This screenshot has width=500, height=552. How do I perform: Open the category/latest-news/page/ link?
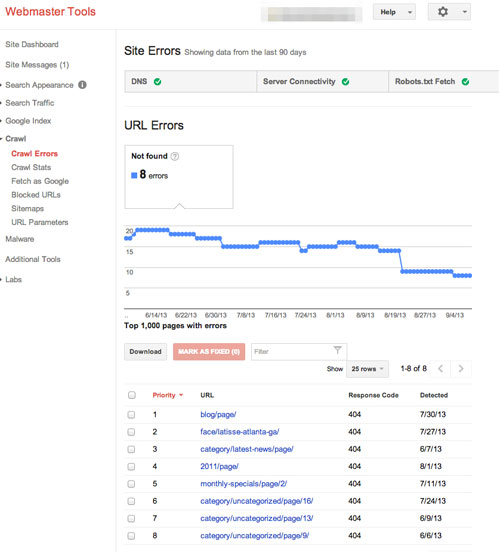tap(247, 449)
